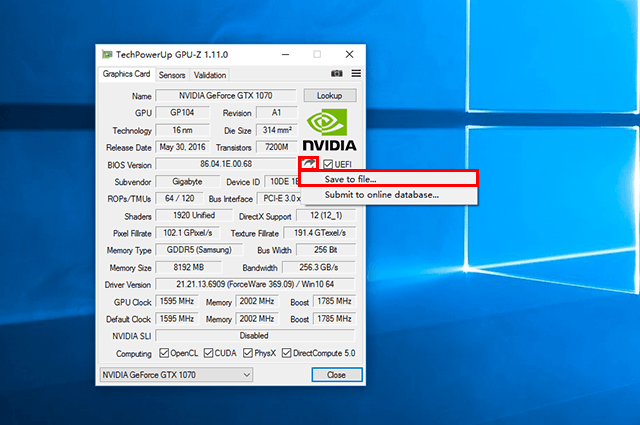Click the Texture Fillrate 191.4 GTexel/s
The image size is (640, 425).
click(320, 233)
